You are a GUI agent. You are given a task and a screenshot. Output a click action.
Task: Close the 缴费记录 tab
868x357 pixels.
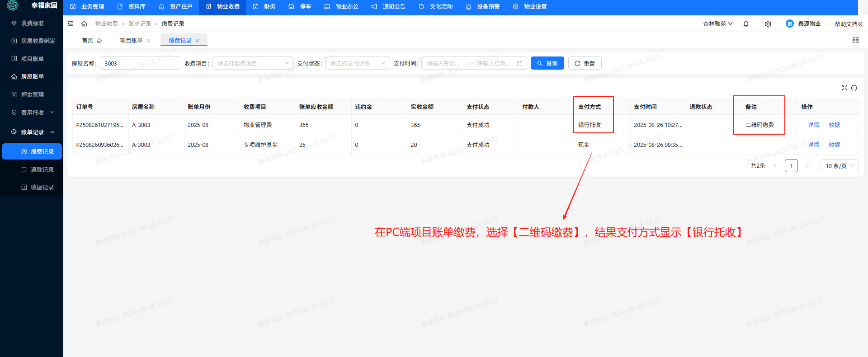click(x=197, y=41)
